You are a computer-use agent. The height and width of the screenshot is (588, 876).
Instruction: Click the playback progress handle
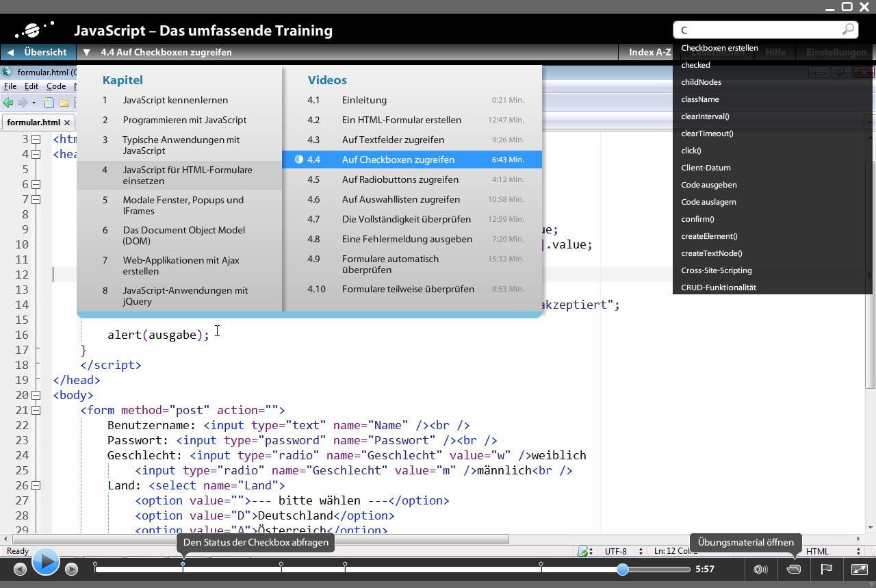(621, 569)
